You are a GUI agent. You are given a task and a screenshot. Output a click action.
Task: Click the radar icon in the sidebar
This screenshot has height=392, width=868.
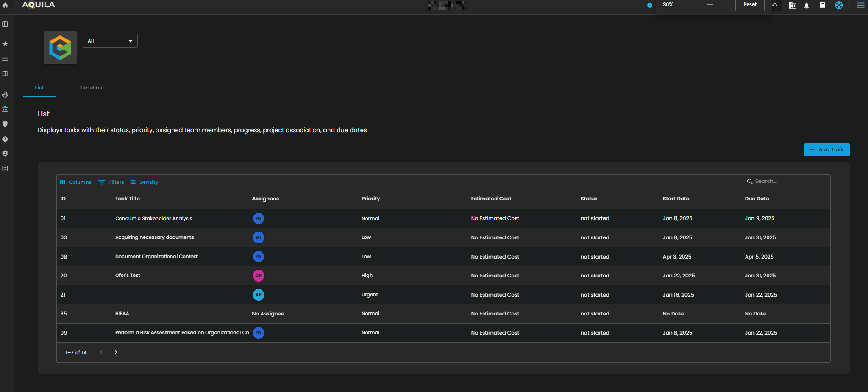pyautogui.click(x=5, y=94)
